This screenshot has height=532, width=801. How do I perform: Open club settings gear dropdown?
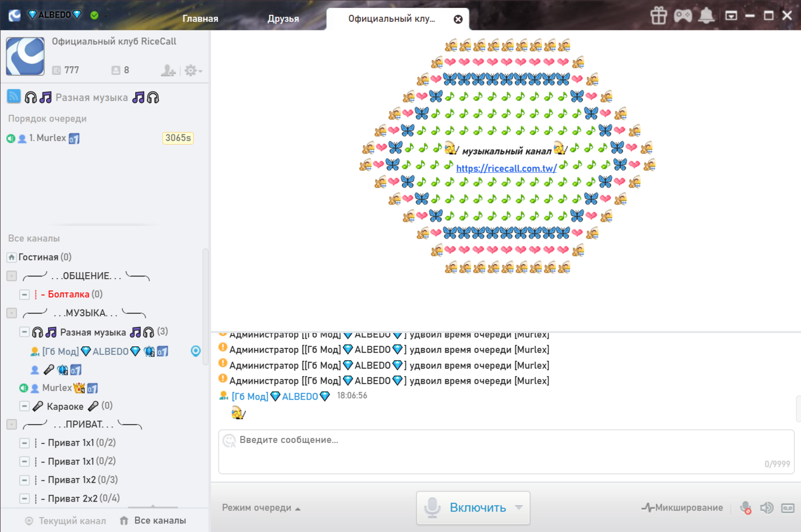[x=192, y=70]
